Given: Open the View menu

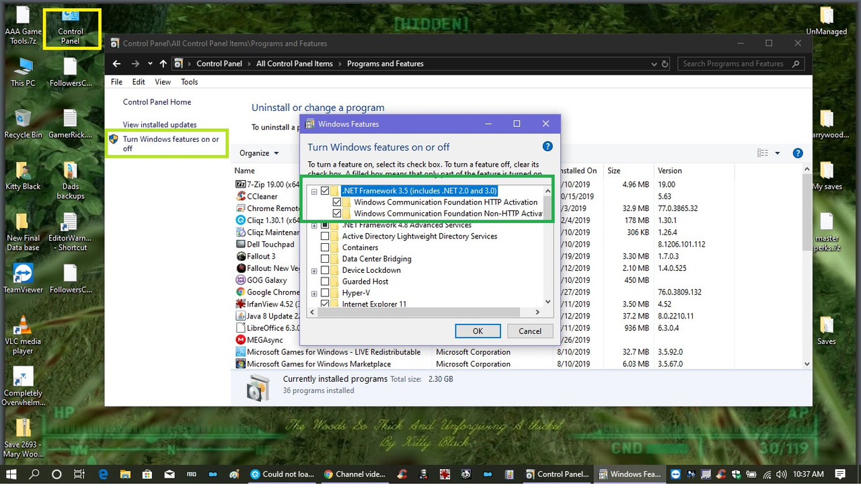Looking at the screenshot, I should pyautogui.click(x=163, y=82).
